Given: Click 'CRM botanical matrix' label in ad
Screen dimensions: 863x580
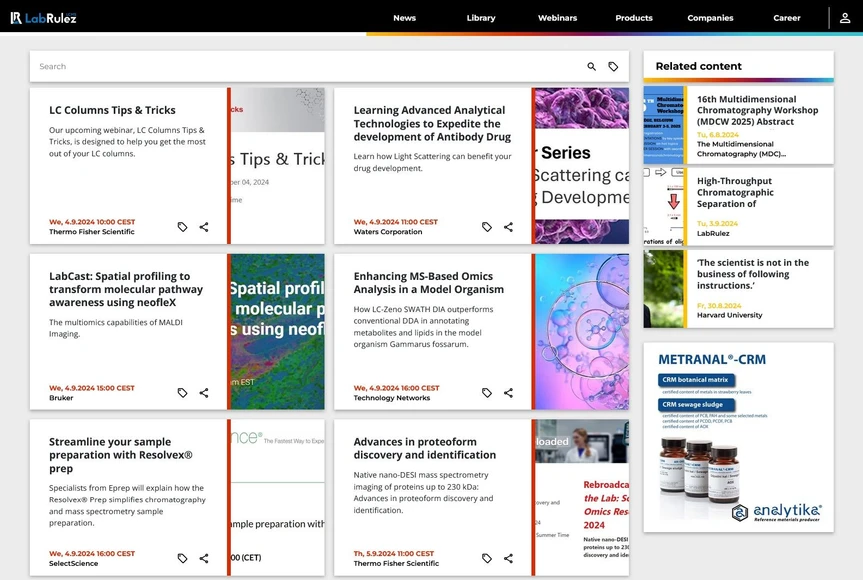Looking at the screenshot, I should 696,380.
